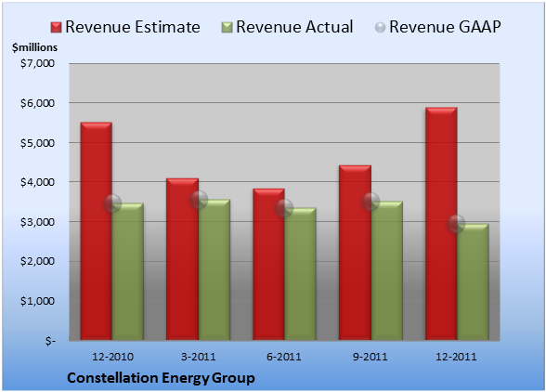Click the $1,000 axis value
The width and height of the screenshot is (546, 392).
click(x=37, y=301)
